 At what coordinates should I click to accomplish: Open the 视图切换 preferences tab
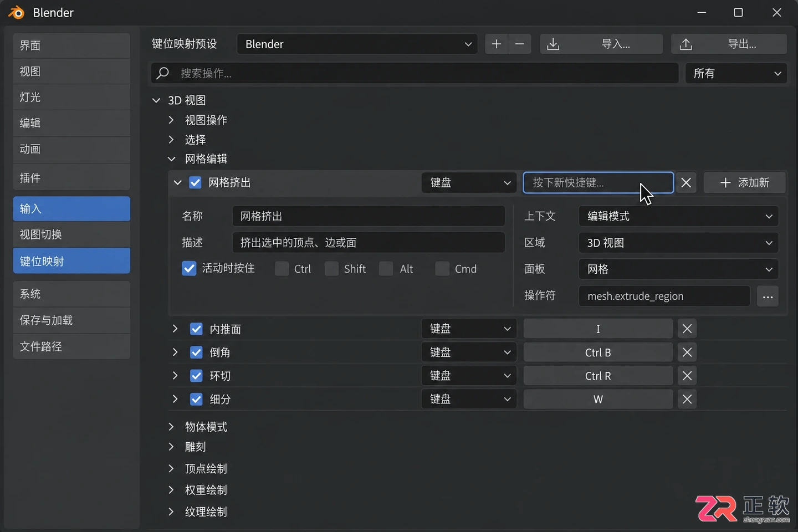[71, 234]
